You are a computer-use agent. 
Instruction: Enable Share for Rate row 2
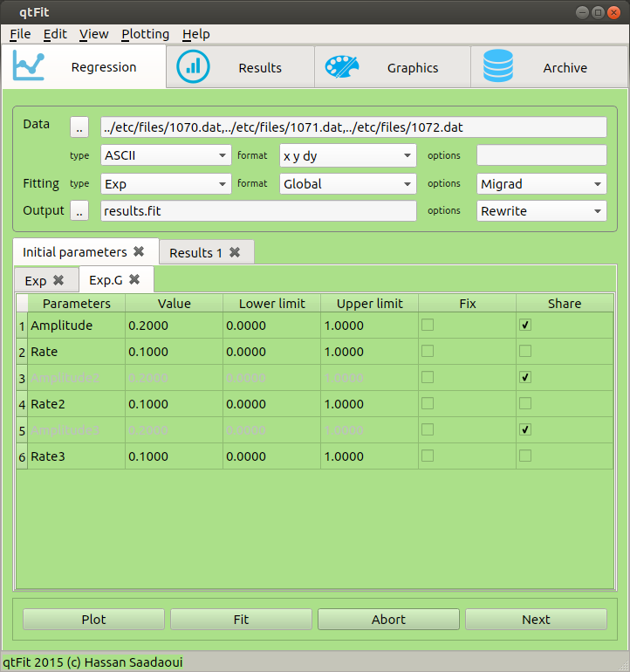[x=525, y=351]
